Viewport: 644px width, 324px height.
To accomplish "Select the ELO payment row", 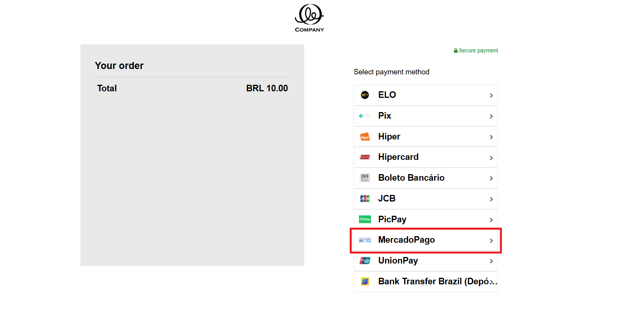I will (x=426, y=95).
